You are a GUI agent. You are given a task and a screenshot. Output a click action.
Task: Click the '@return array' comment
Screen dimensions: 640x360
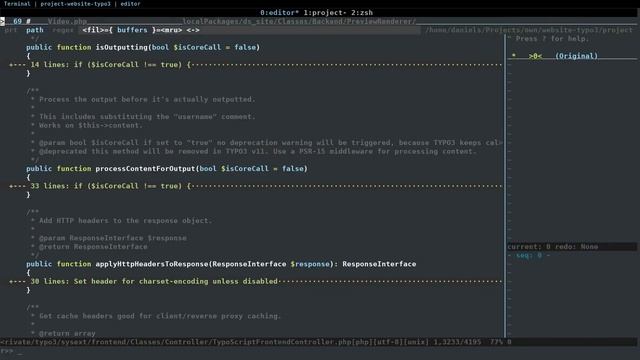(67, 333)
